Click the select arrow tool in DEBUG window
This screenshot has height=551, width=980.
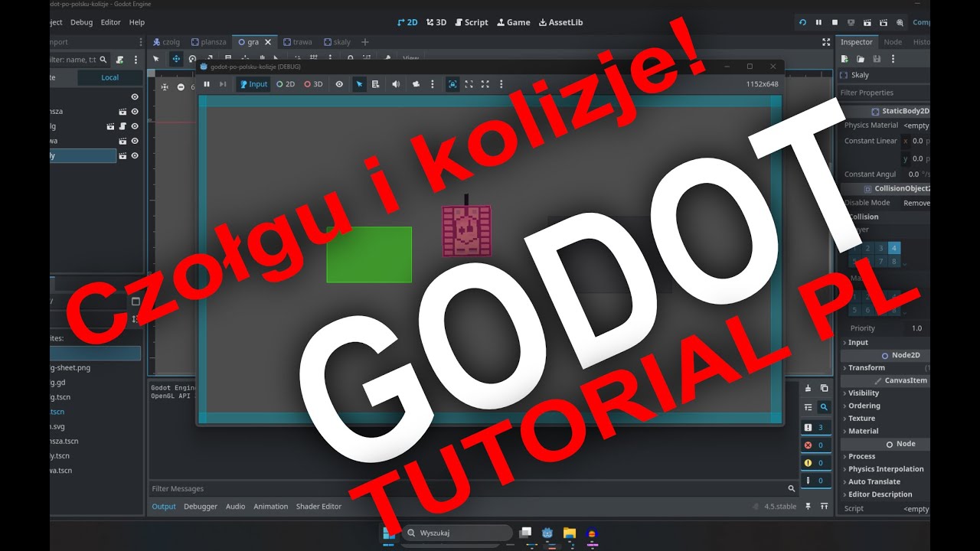[x=359, y=84]
